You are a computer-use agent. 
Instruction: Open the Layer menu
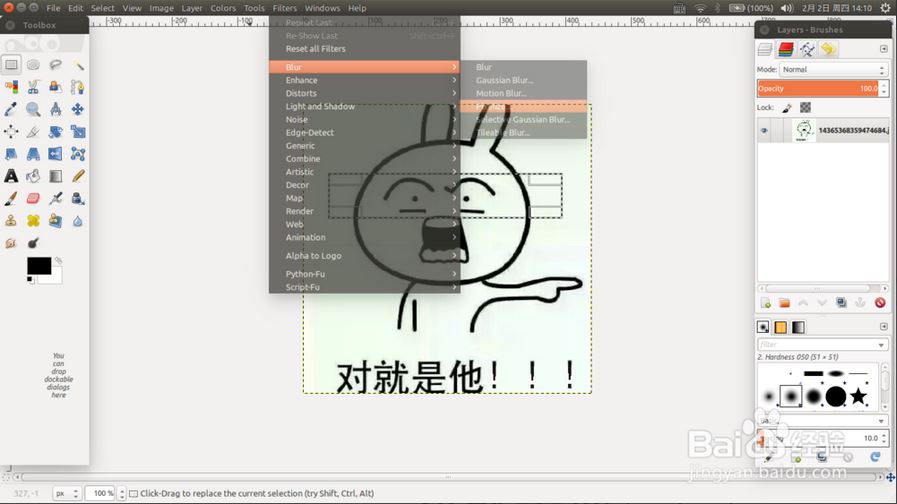[x=192, y=8]
